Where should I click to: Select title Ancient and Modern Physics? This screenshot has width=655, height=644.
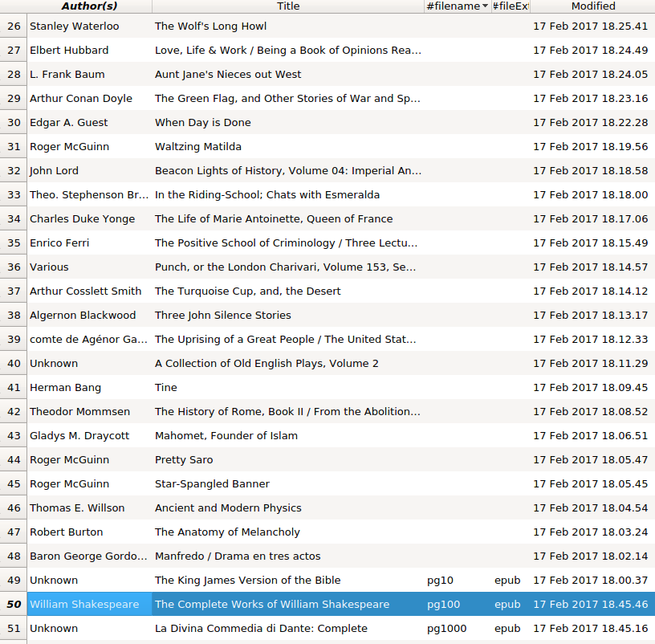click(x=228, y=508)
